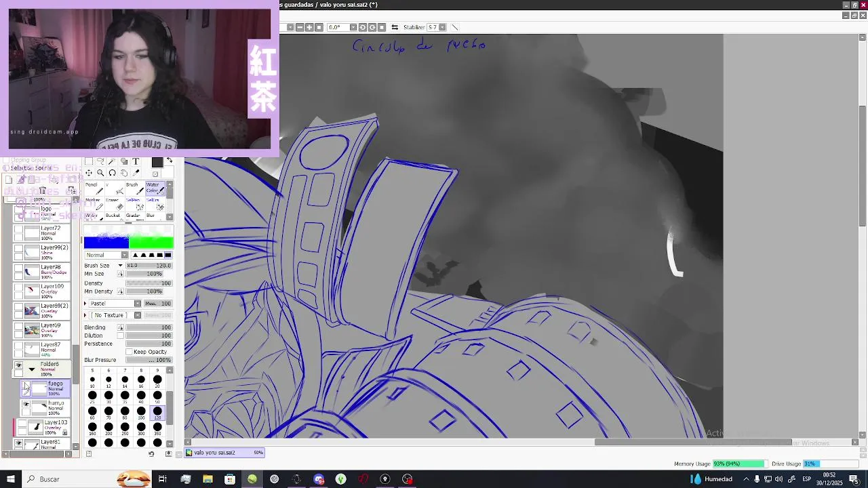The image size is (868, 488).
Task: Toggle straight line drawing mode
Action: [455, 27]
